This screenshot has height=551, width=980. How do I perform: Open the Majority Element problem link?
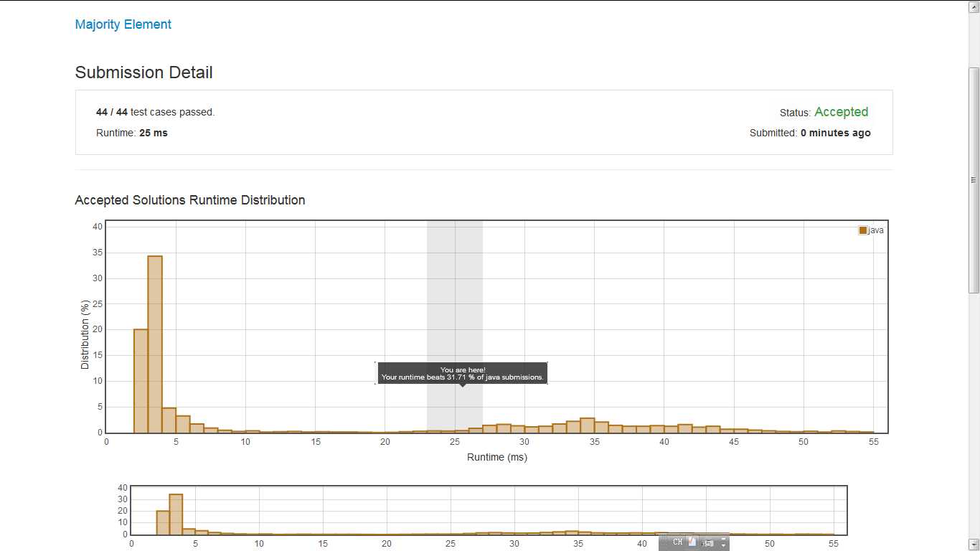click(x=123, y=24)
